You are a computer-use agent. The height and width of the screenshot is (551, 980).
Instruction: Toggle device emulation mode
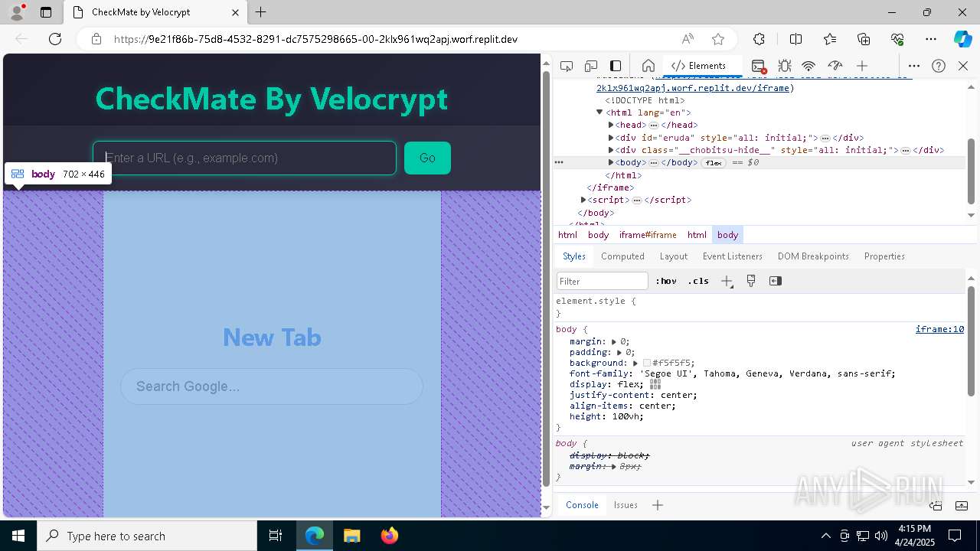coord(591,66)
